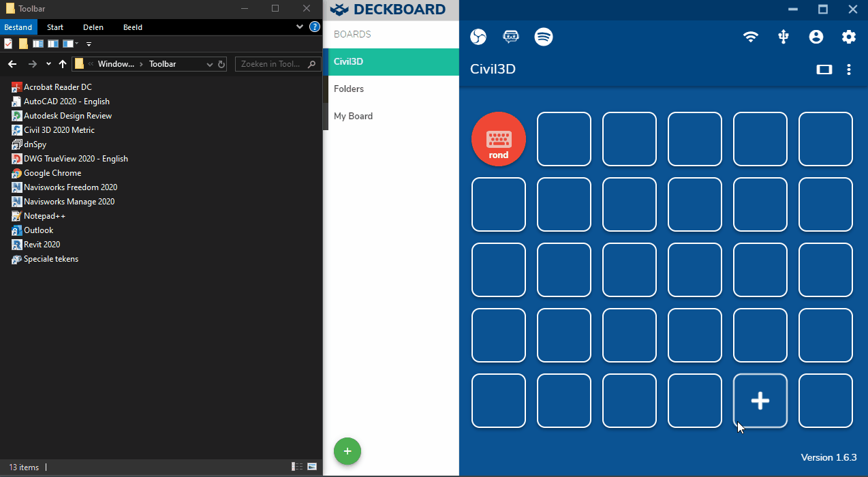Open the Spotify integration icon
The height and width of the screenshot is (477, 868).
544,37
